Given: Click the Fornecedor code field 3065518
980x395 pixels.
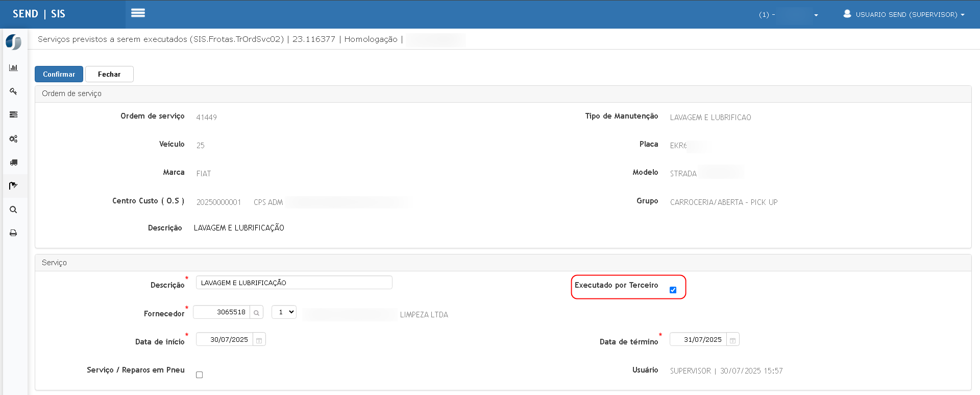Looking at the screenshot, I should coord(222,312).
